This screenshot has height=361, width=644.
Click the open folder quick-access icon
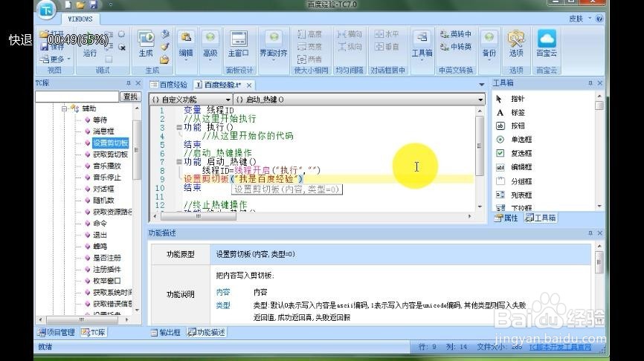pyautogui.click(x=80, y=5)
